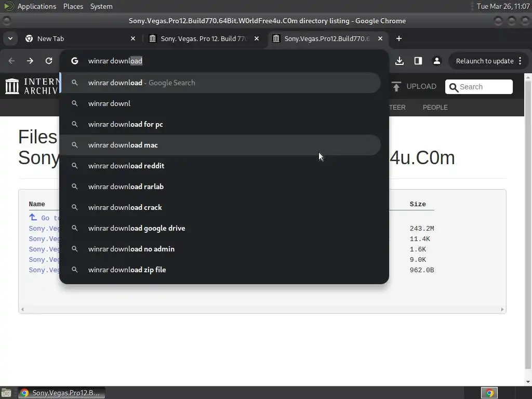Close the New Tab tab
This screenshot has height=399, width=532.
pos(133,38)
